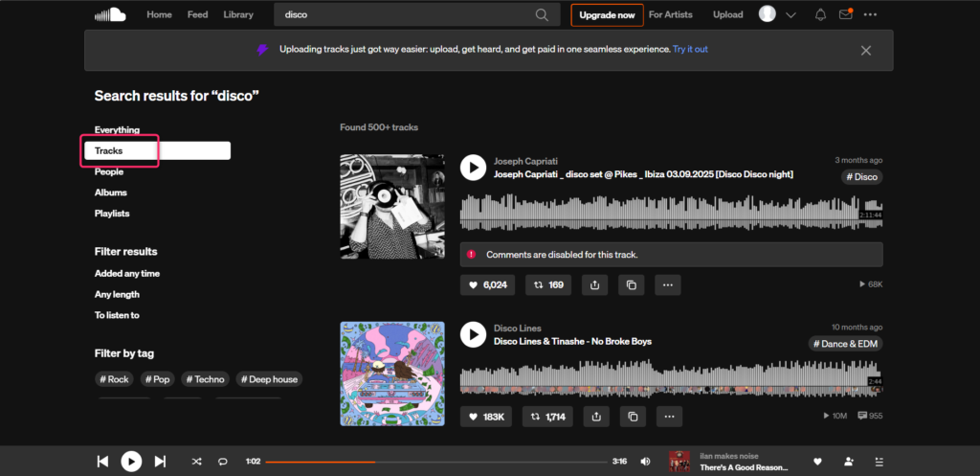The width and height of the screenshot is (980, 476).
Task: Toggle shuffle in the player bar
Action: tap(196, 462)
